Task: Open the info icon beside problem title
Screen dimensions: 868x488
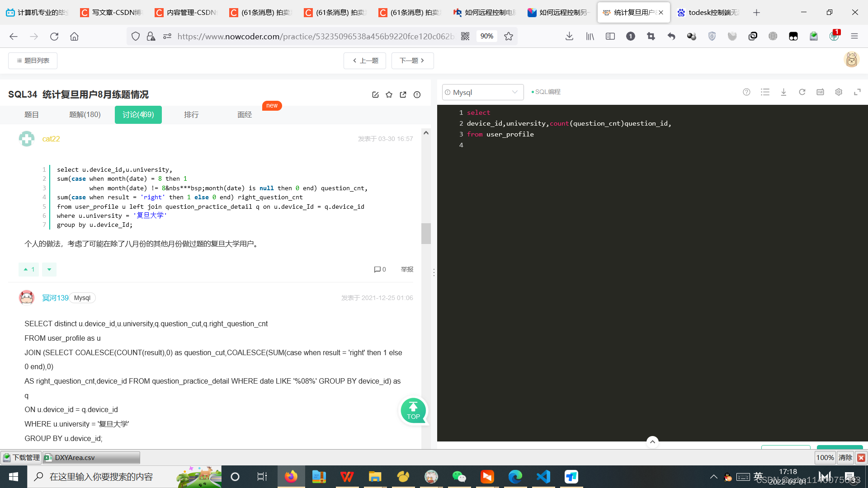Action: point(417,94)
